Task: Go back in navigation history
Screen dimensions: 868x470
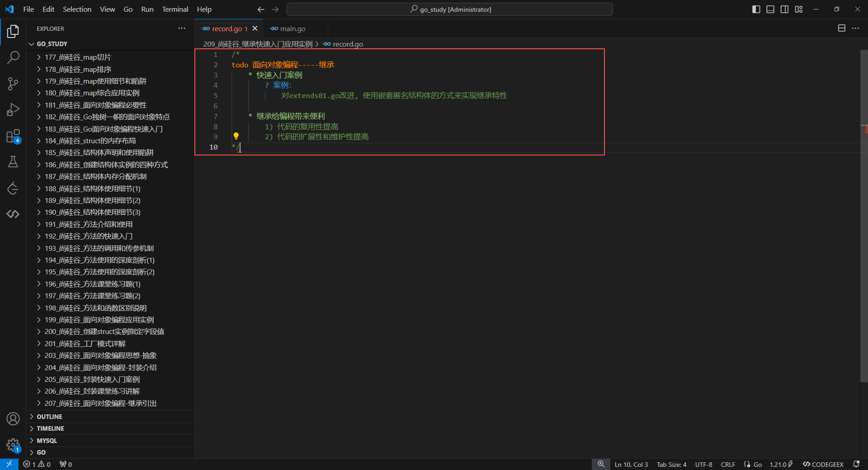Action: tap(261, 9)
